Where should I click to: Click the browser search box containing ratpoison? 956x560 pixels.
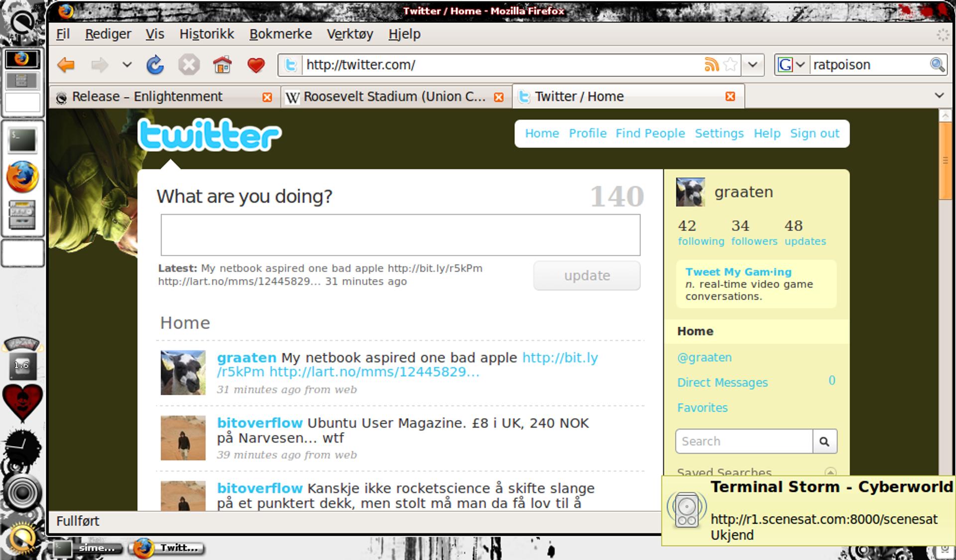[869, 65]
